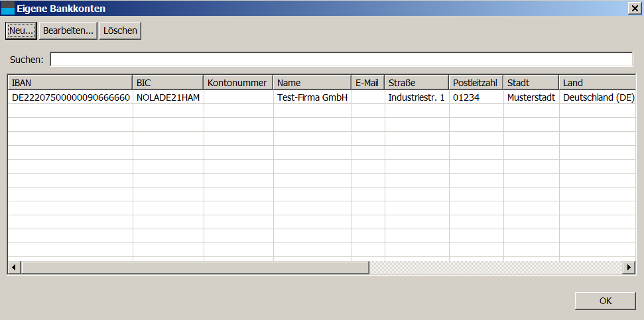Screen dimensions: 644x320
Task: Confirm the dialog with the OK button
Action: click(606, 301)
